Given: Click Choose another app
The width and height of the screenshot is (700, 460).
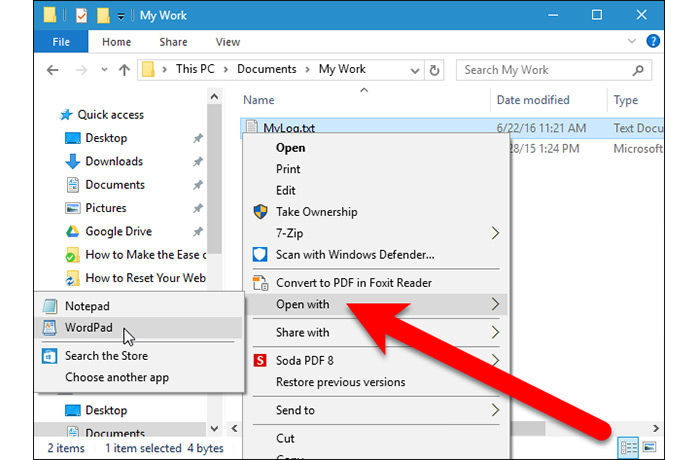Looking at the screenshot, I should pyautogui.click(x=116, y=377).
